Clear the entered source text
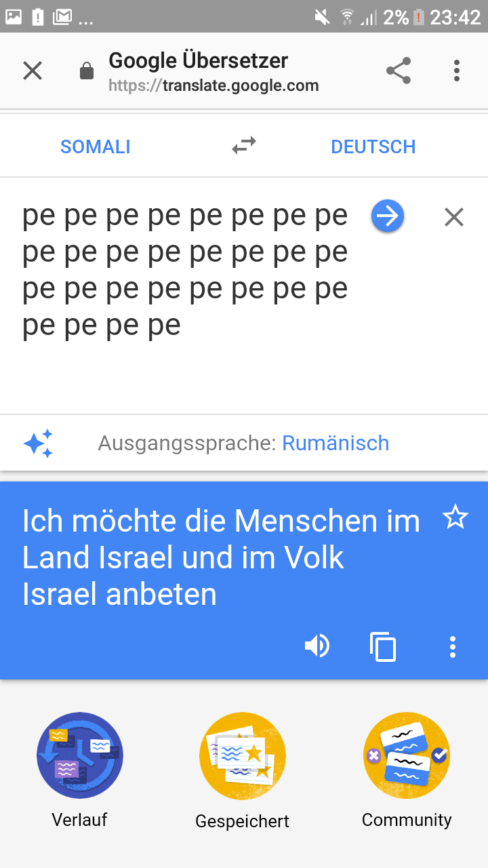The height and width of the screenshot is (868, 488). (x=453, y=217)
